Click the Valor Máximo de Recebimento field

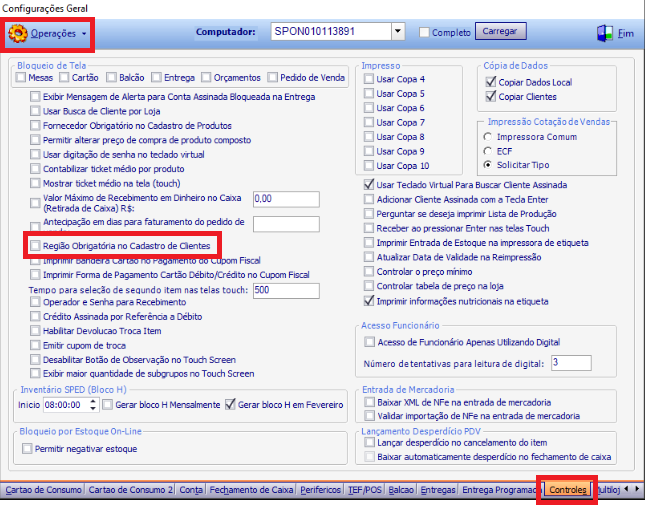point(286,199)
